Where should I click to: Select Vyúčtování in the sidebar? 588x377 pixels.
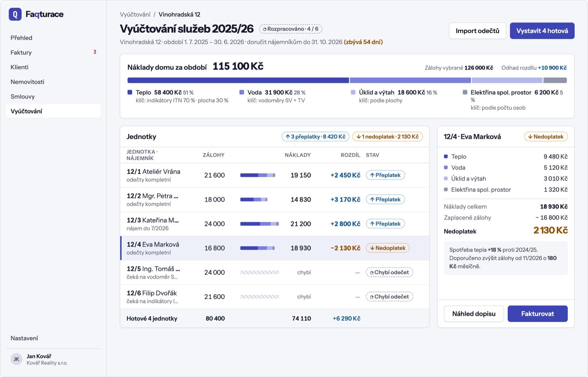(x=53, y=111)
